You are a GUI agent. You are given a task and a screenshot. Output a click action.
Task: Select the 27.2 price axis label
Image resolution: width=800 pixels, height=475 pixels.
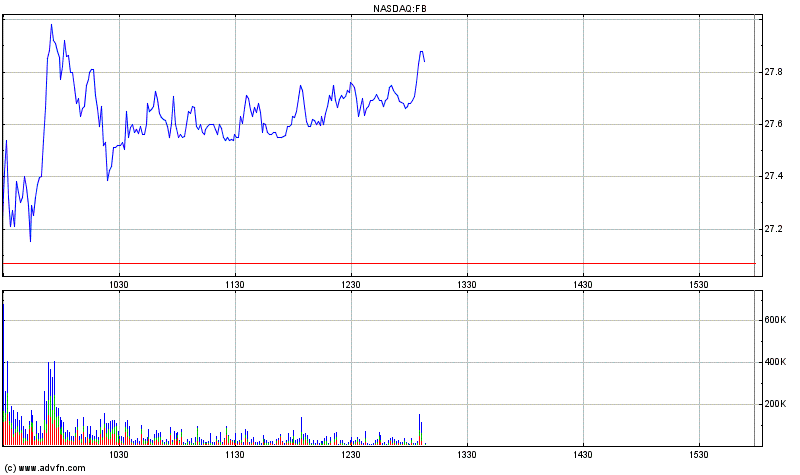pyautogui.click(x=773, y=229)
